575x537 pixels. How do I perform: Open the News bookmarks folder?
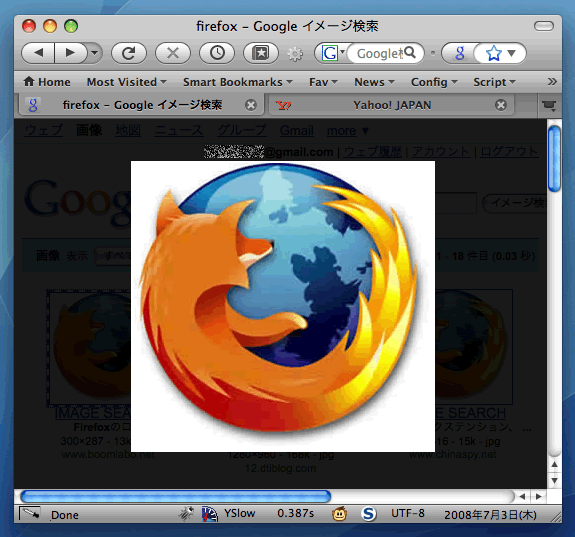(x=374, y=82)
